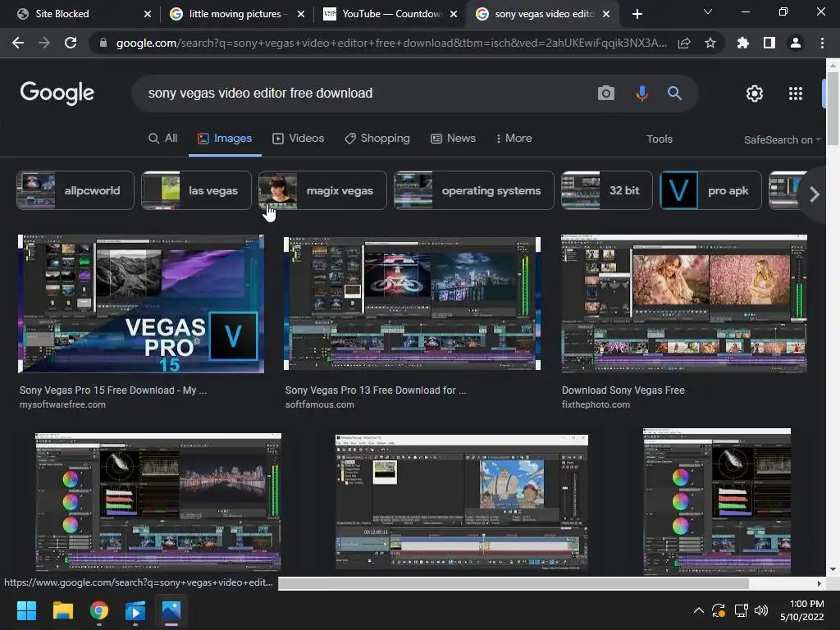Open the Windows Start menu
The width and height of the screenshot is (840, 630).
[x=26, y=610]
